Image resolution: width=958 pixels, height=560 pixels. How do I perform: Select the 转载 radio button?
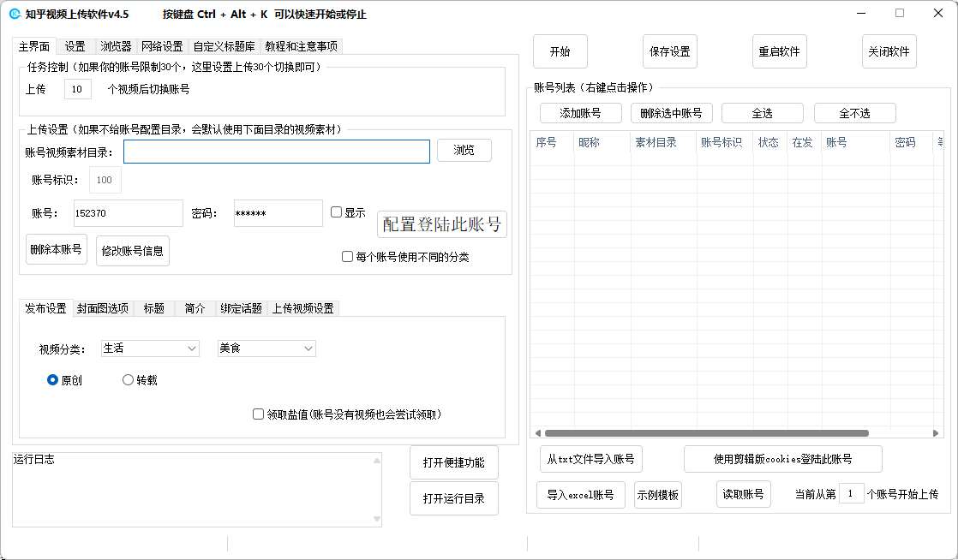(128, 380)
